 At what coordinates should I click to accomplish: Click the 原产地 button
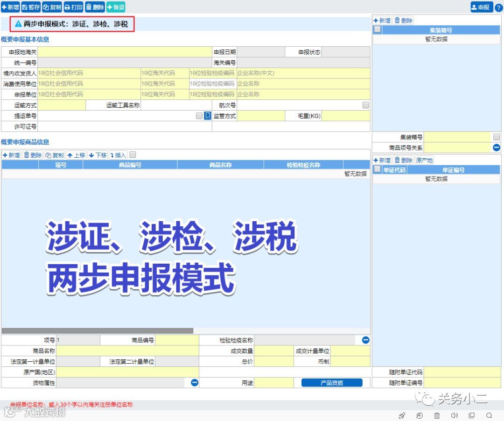tap(424, 160)
